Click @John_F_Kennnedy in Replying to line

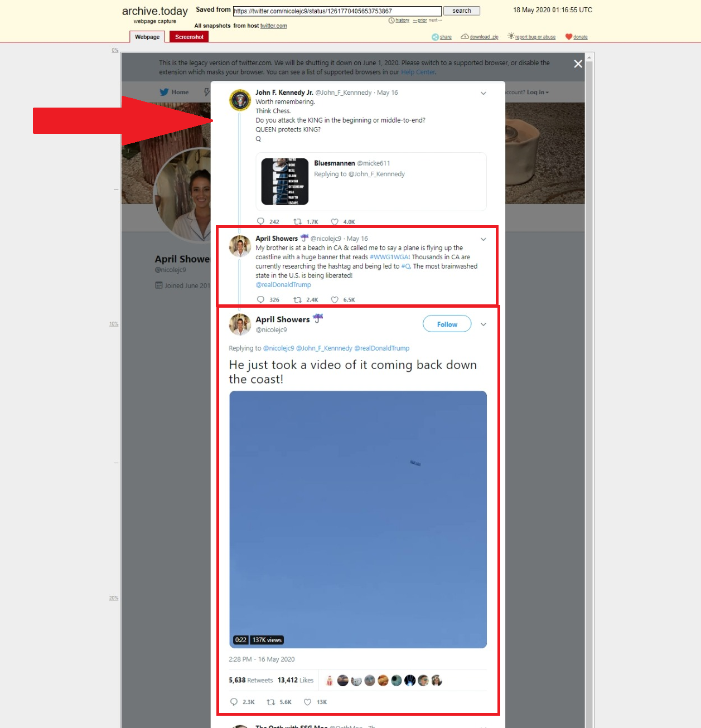(x=324, y=348)
